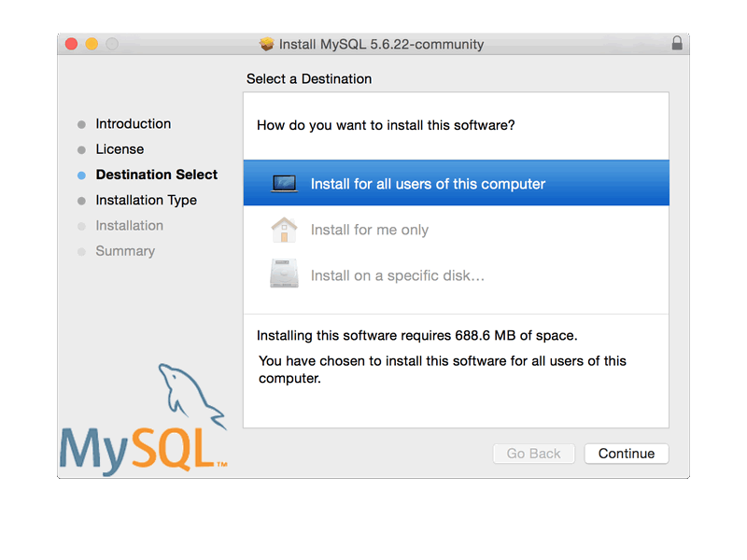Go to the Installation Type step
The width and height of the screenshot is (747, 560).
point(146,200)
